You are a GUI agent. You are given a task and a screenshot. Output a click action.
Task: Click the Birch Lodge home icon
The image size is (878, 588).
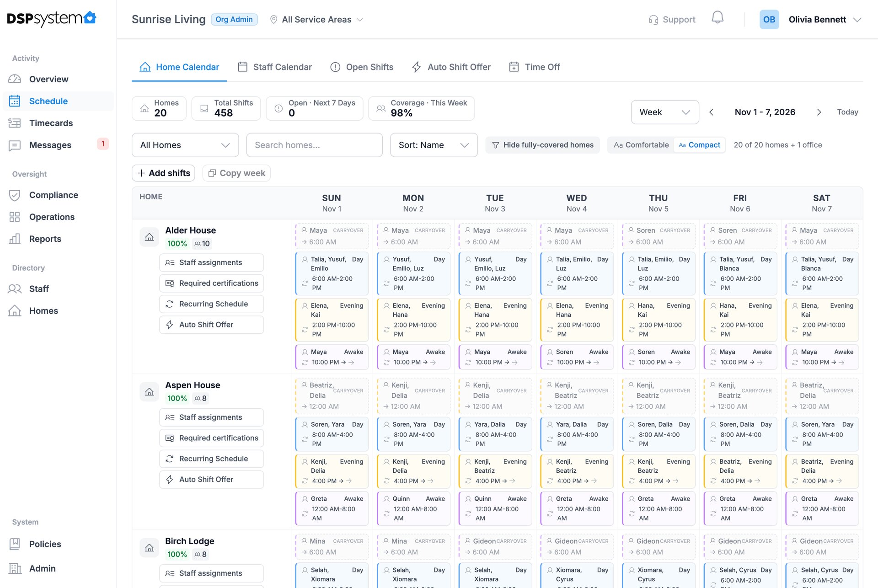149,548
